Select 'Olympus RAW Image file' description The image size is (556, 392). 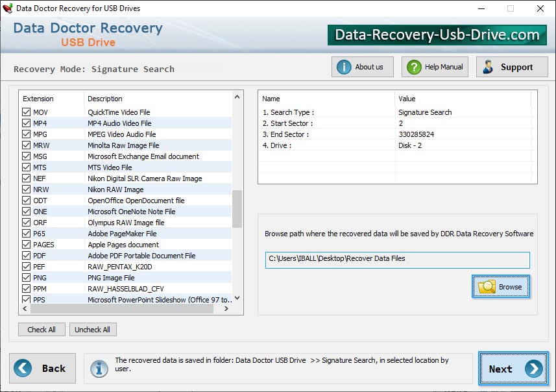point(126,223)
